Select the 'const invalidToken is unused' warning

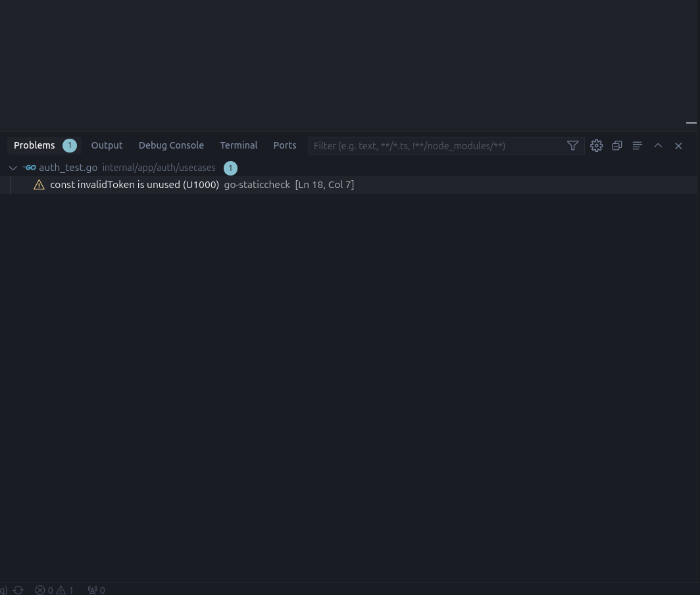coord(134,185)
